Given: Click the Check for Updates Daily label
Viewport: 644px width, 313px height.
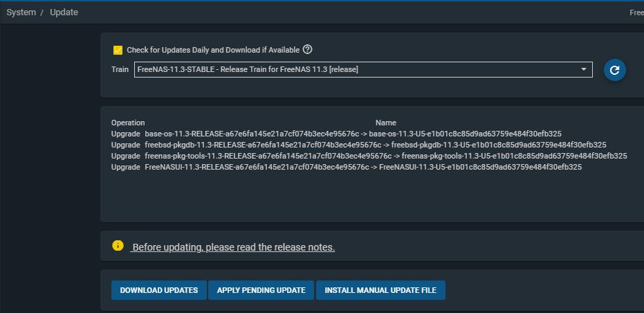Looking at the screenshot, I should pos(213,50).
